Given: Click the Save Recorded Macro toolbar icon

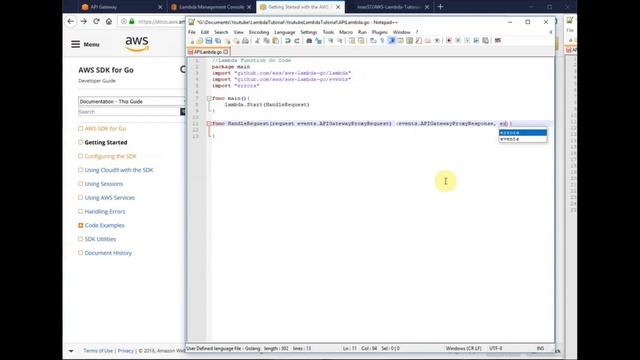Looking at the screenshot, I should [485, 41].
